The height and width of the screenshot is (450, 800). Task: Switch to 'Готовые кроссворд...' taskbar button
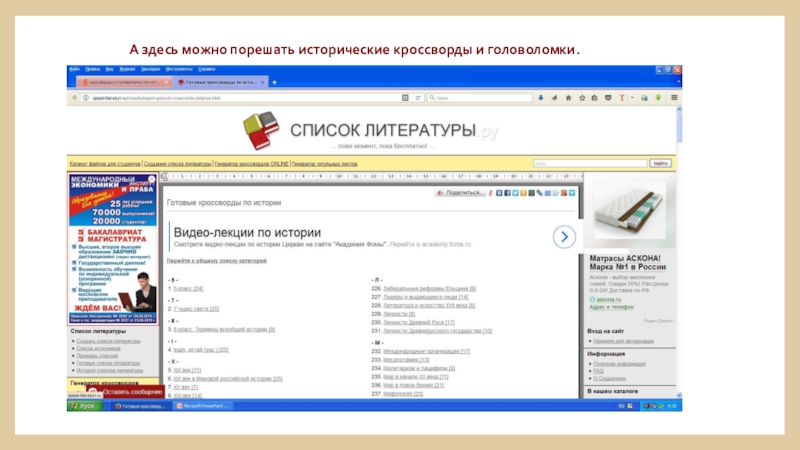click(141, 406)
